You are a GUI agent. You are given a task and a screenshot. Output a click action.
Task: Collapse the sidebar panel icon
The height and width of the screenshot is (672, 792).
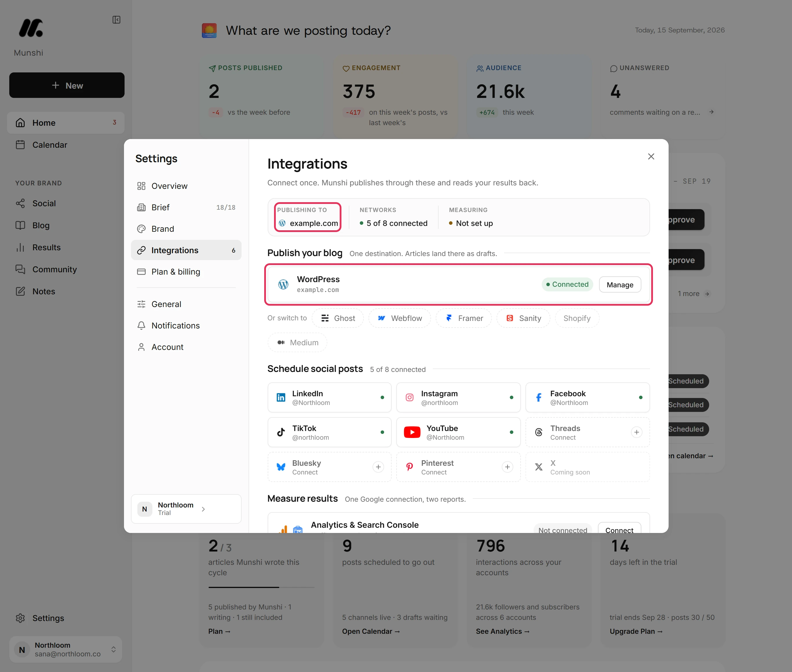pyautogui.click(x=116, y=20)
